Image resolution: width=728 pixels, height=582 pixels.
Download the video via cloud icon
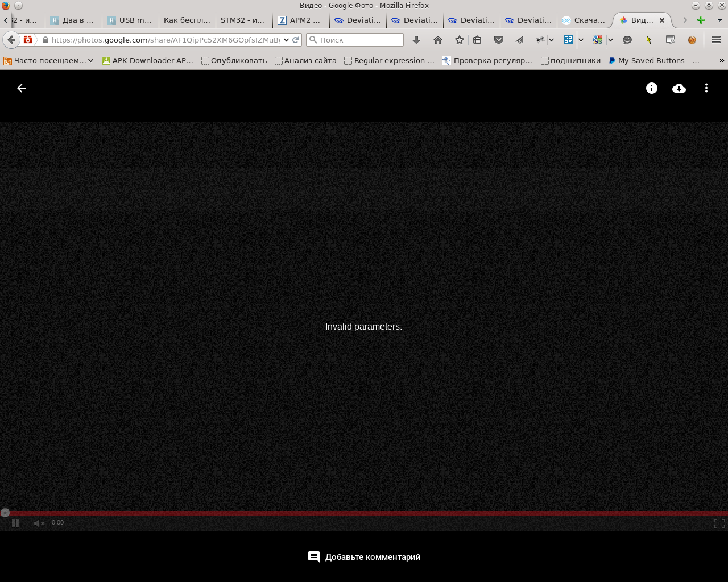pyautogui.click(x=679, y=88)
